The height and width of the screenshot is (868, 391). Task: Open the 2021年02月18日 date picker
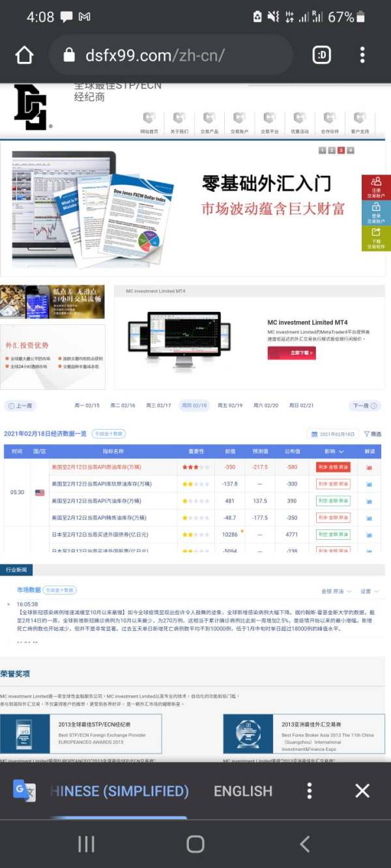333,434
